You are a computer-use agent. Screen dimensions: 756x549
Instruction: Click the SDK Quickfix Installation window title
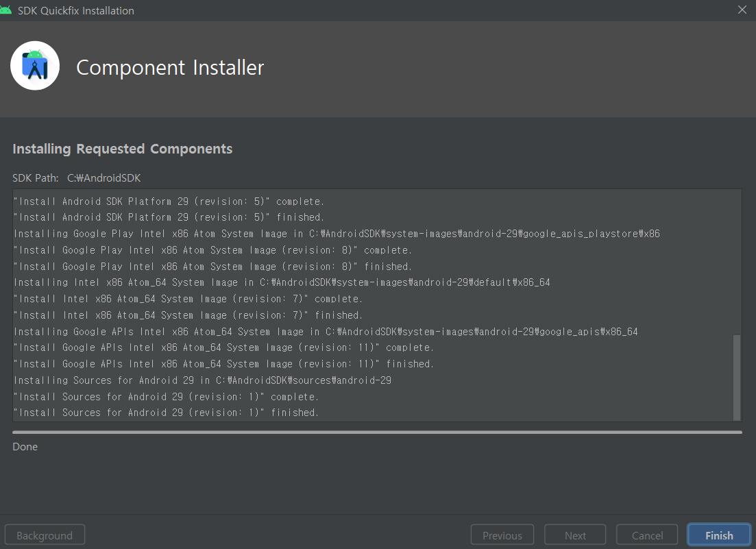76,10
